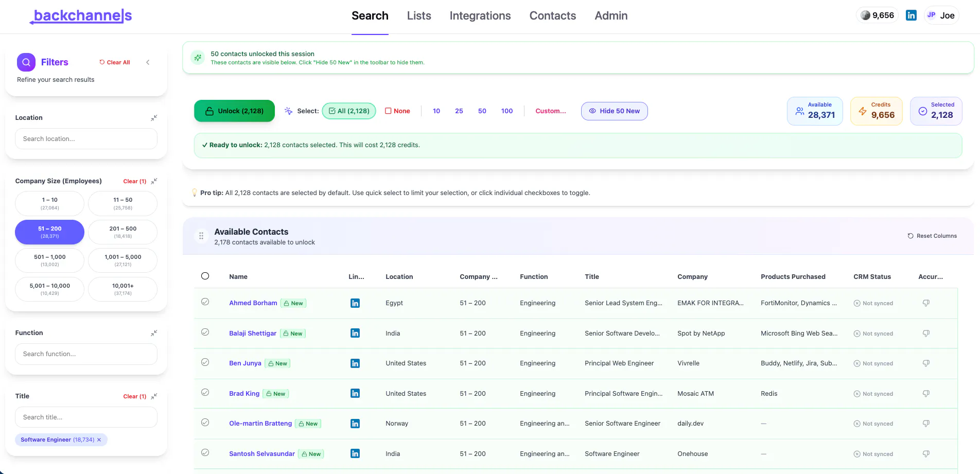This screenshot has width=980, height=474.
Task: Click the Search title input field
Action: click(86, 417)
